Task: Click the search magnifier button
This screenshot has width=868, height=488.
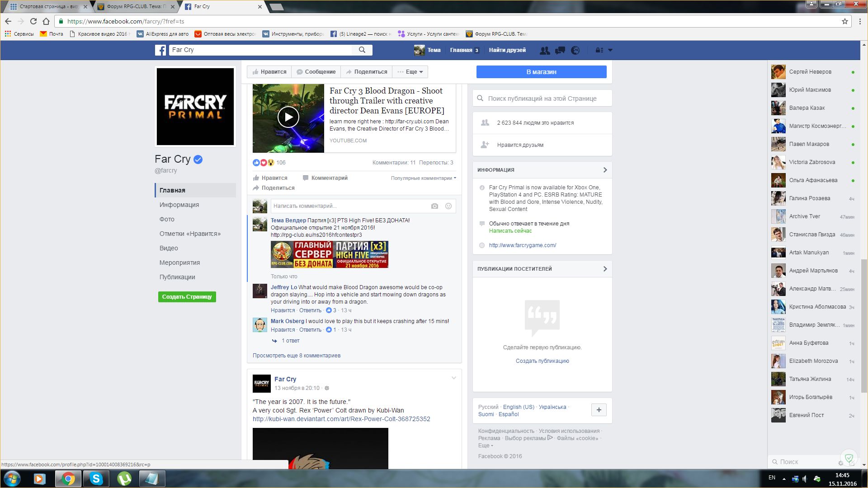Action: (362, 50)
